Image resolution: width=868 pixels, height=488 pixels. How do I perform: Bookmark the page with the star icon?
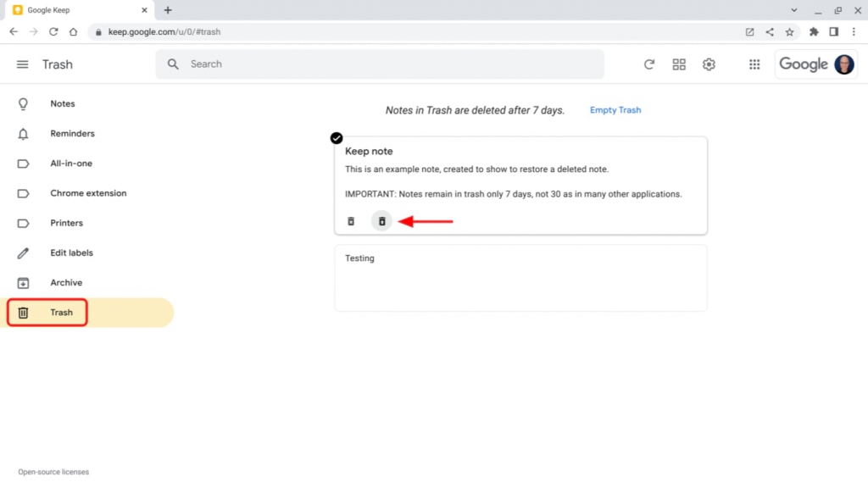tap(790, 31)
